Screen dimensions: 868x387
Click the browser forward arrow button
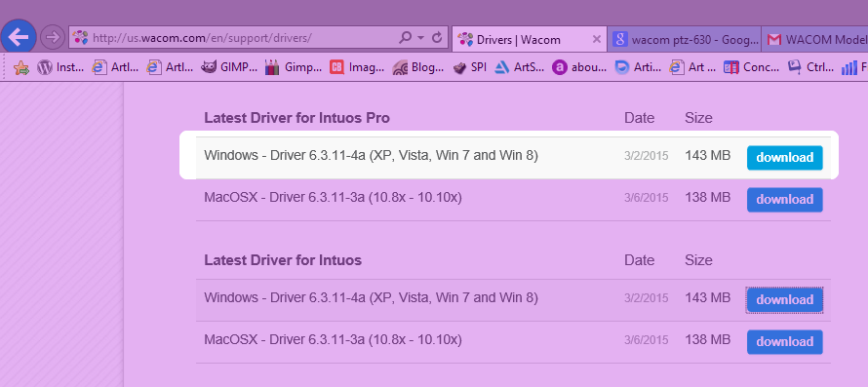(53, 38)
